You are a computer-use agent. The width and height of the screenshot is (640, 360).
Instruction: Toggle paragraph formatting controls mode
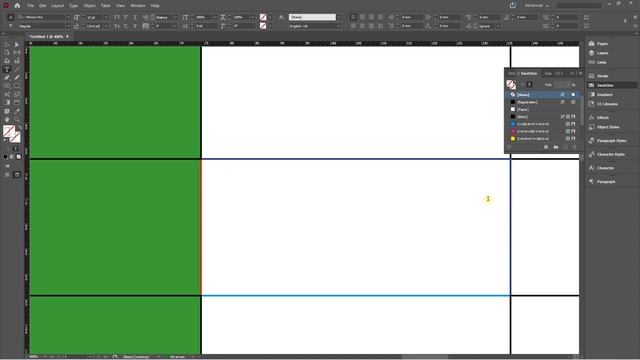pyautogui.click(x=11, y=26)
